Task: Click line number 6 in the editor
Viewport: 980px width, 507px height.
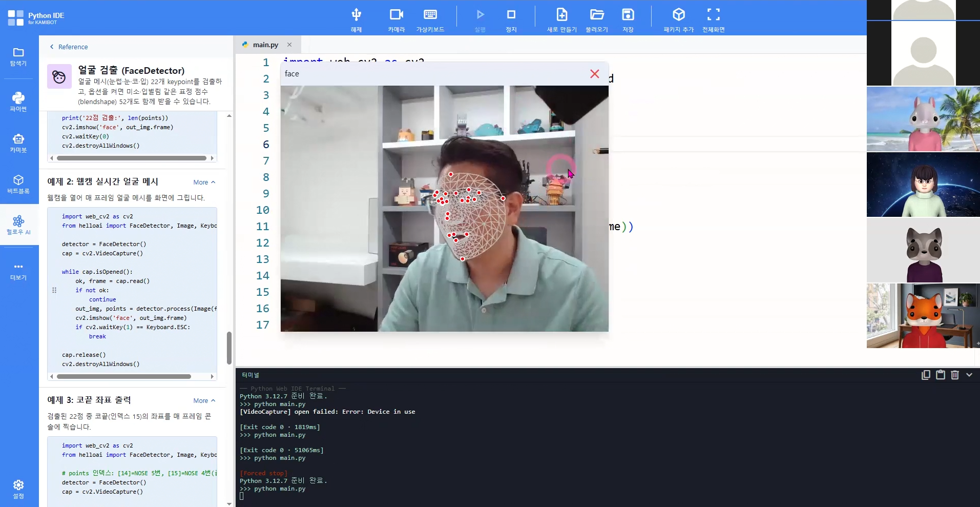Action: (x=266, y=145)
